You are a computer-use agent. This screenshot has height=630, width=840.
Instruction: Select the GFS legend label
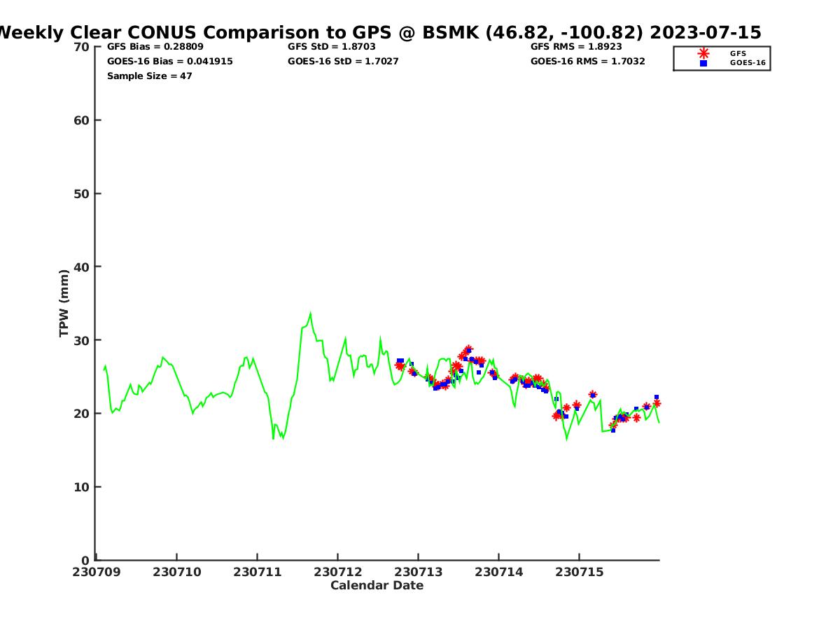click(x=738, y=53)
